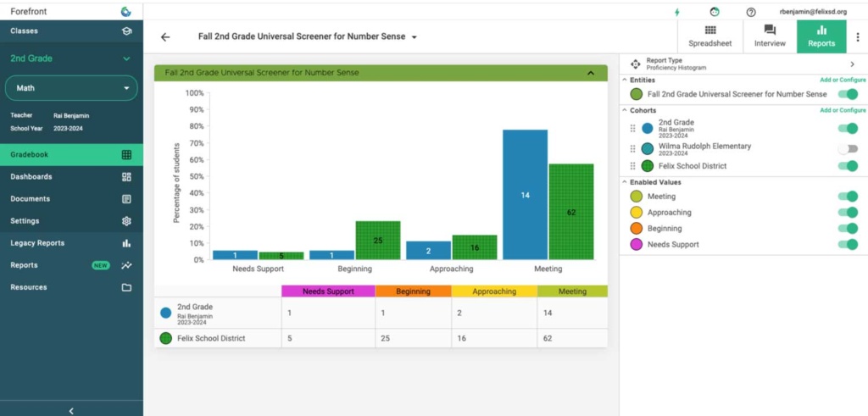Click the green lightning bolt icon

click(676, 12)
